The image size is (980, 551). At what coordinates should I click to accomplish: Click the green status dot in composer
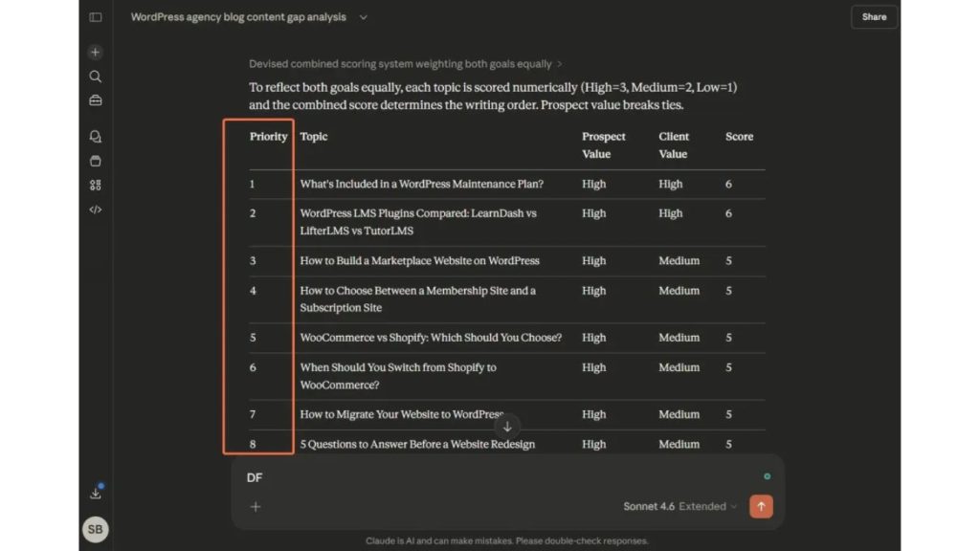[767, 476]
